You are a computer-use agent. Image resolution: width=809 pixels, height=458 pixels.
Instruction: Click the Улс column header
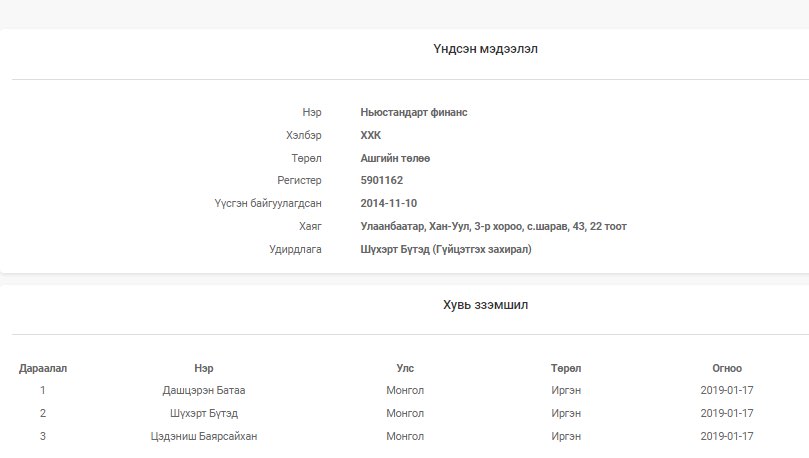405,368
